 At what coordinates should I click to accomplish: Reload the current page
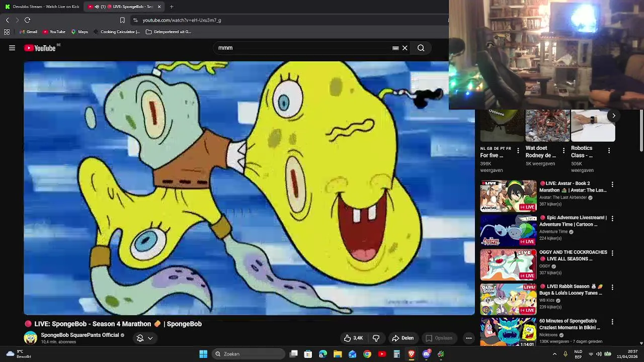[28, 20]
